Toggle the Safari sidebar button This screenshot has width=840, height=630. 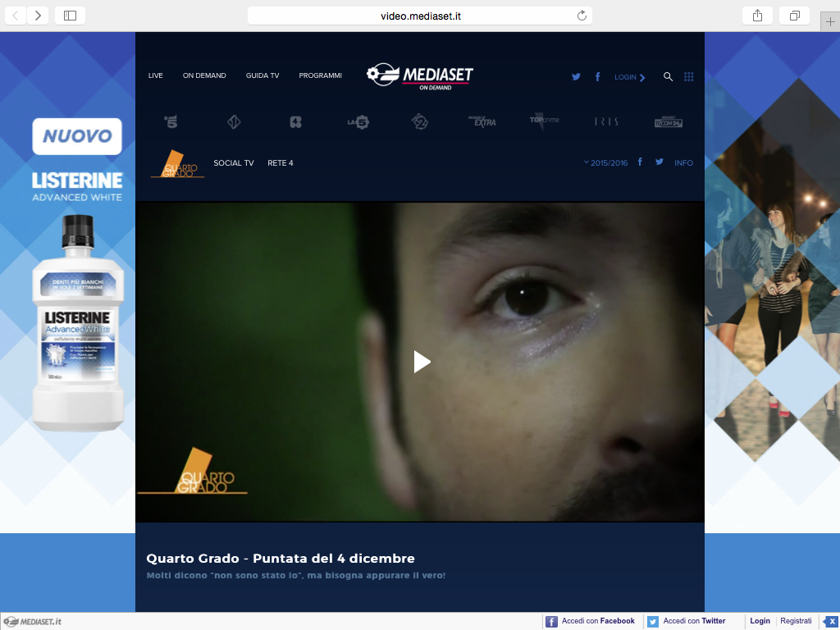(70, 16)
